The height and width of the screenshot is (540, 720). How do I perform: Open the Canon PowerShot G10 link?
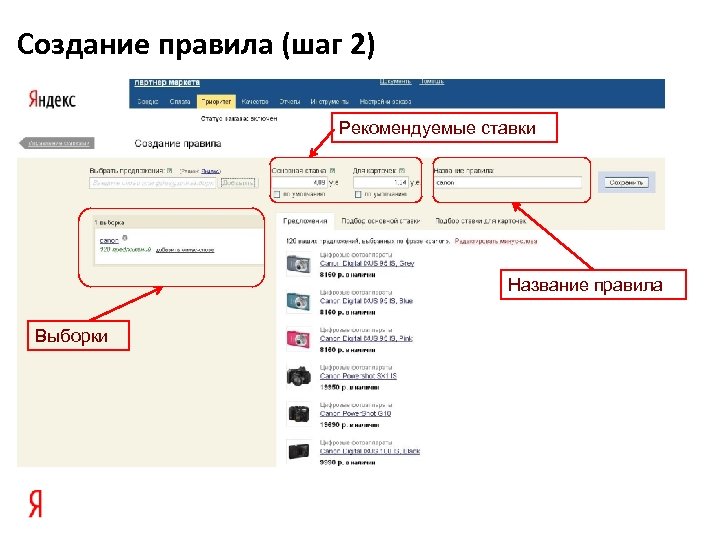pos(355,413)
